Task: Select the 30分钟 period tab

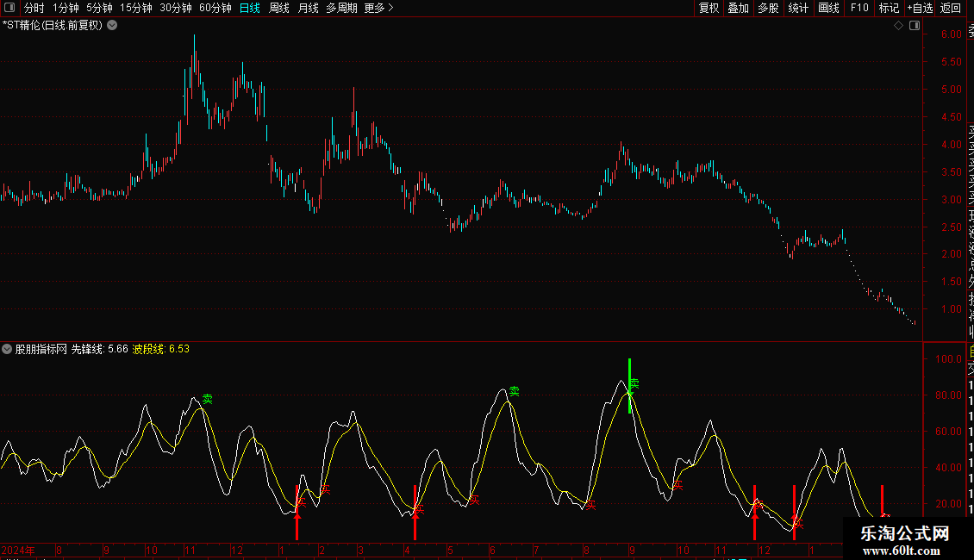Action: [x=176, y=8]
